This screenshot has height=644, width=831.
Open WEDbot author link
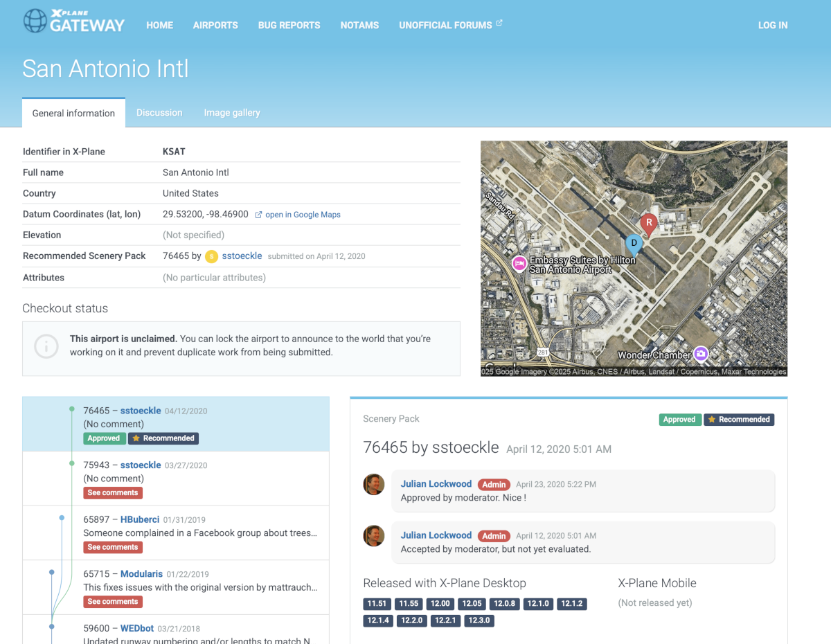tap(137, 629)
